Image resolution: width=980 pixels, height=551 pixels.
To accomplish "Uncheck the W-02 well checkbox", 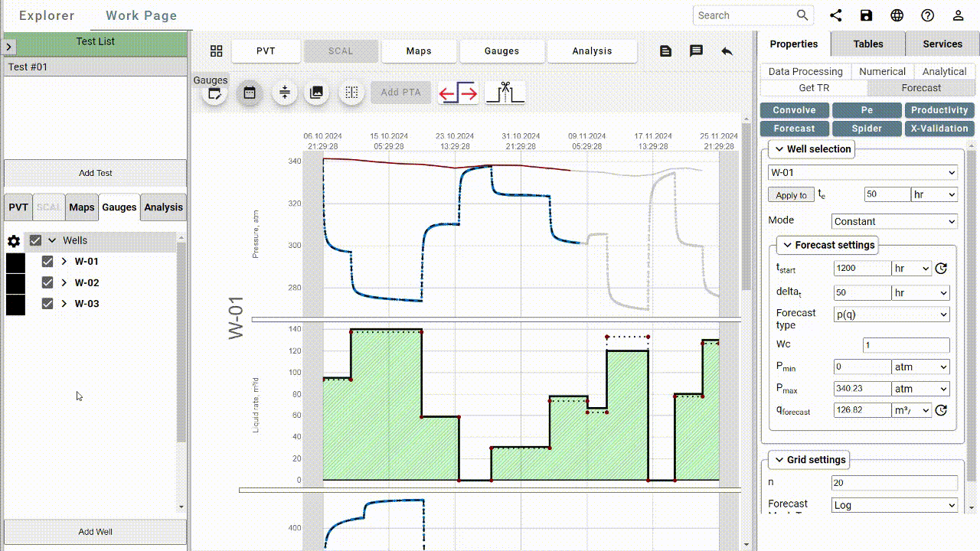I will click(x=47, y=282).
